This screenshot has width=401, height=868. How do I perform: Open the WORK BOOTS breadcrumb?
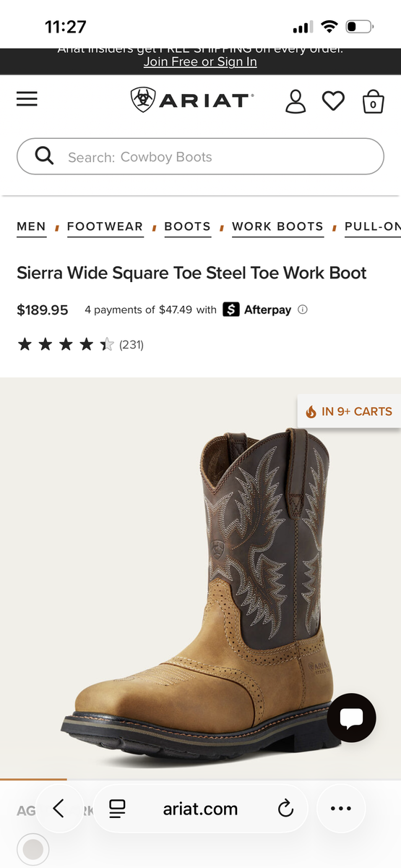277,226
